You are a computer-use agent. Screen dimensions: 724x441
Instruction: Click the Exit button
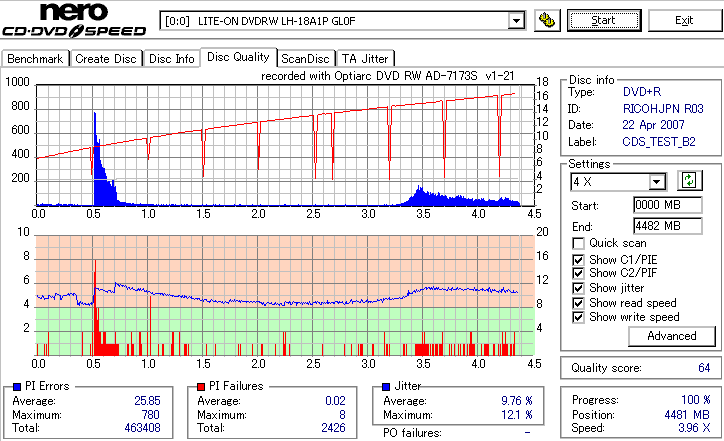click(684, 20)
